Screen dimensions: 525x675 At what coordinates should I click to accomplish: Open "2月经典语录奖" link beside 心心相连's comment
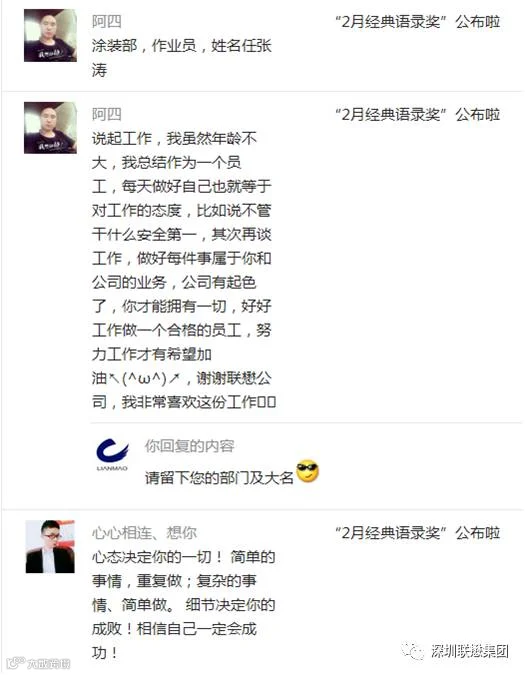tap(417, 533)
